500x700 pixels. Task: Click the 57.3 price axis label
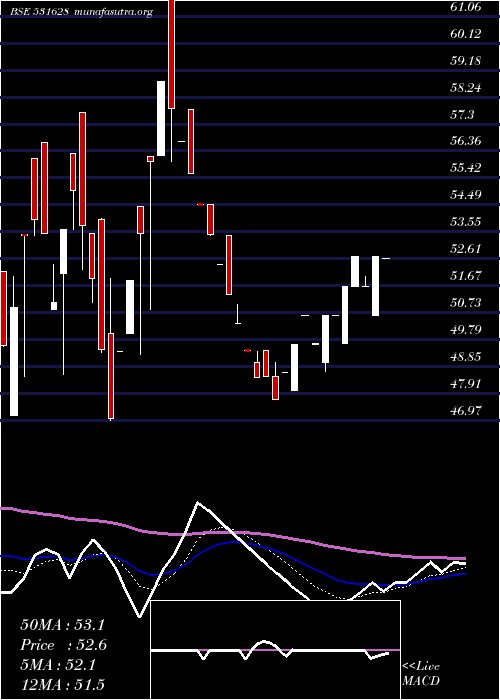(462, 115)
